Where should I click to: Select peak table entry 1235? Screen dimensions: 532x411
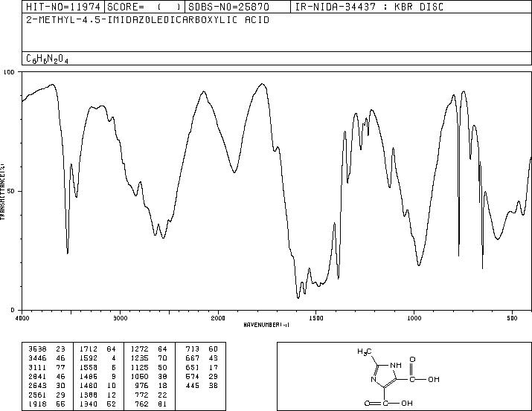pyautogui.click(x=139, y=358)
